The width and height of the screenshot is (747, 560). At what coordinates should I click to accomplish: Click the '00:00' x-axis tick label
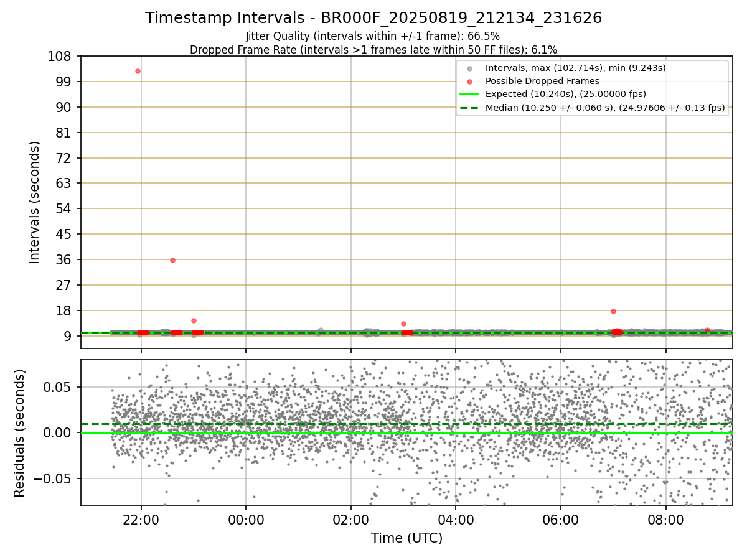click(246, 520)
